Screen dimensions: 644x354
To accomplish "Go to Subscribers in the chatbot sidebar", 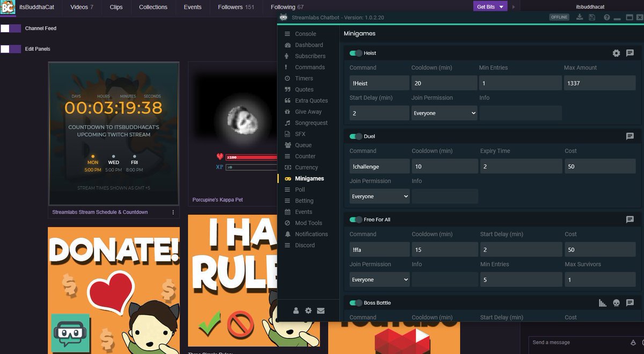I will click(x=310, y=56).
